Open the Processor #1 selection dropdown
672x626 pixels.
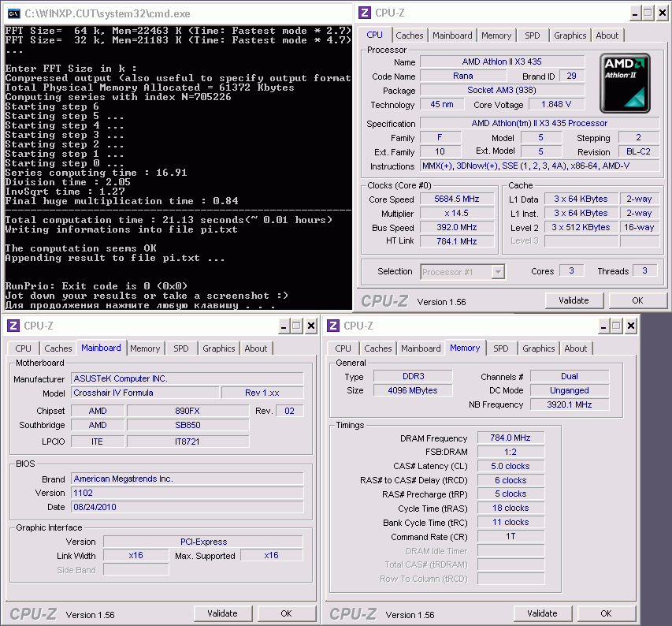coord(498,272)
